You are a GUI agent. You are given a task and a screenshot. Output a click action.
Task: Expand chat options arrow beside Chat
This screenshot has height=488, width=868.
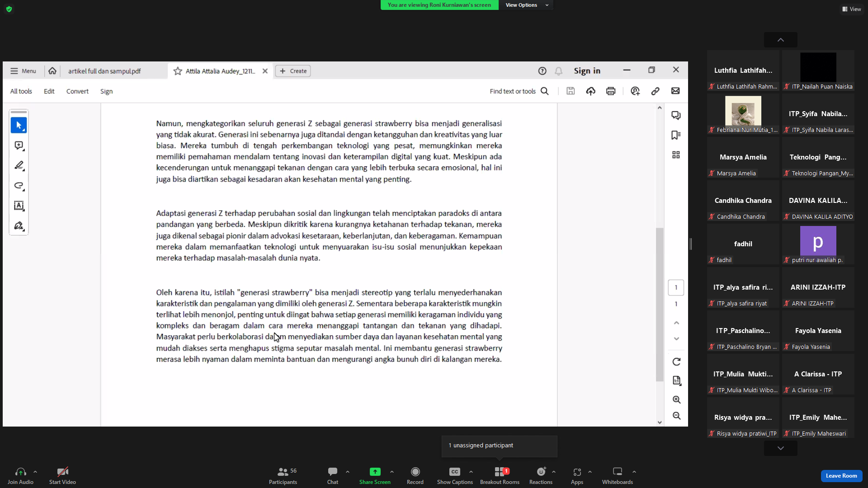[x=348, y=472]
